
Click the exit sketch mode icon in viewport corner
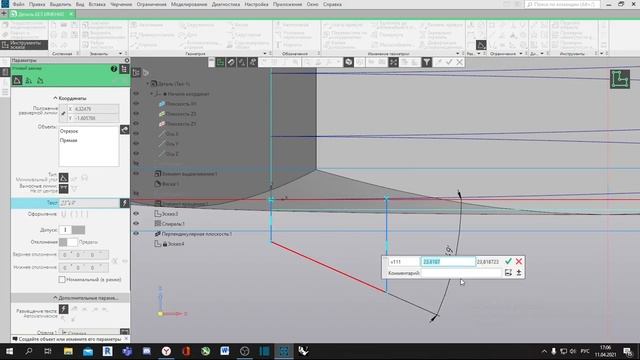(620, 79)
